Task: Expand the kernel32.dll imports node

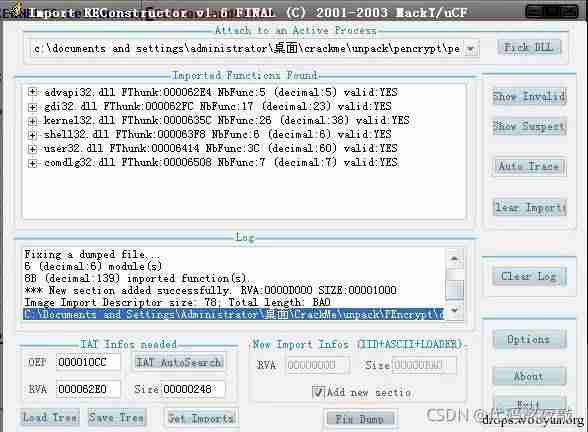Action: click(x=33, y=121)
